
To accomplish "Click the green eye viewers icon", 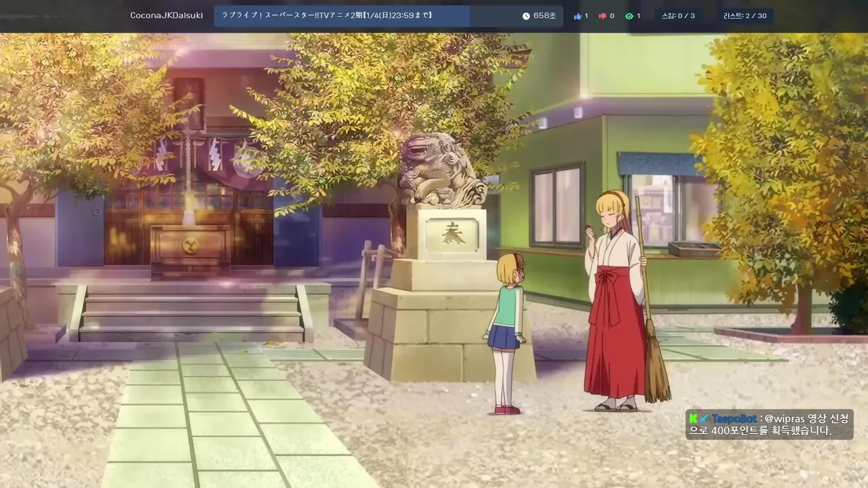I will click(x=629, y=16).
